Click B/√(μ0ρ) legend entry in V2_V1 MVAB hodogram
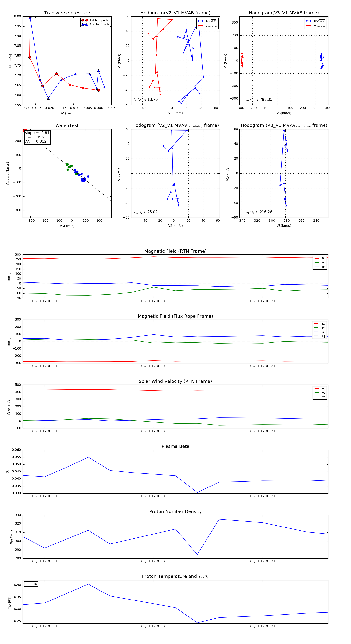The image size is (351, 644). [207, 21]
